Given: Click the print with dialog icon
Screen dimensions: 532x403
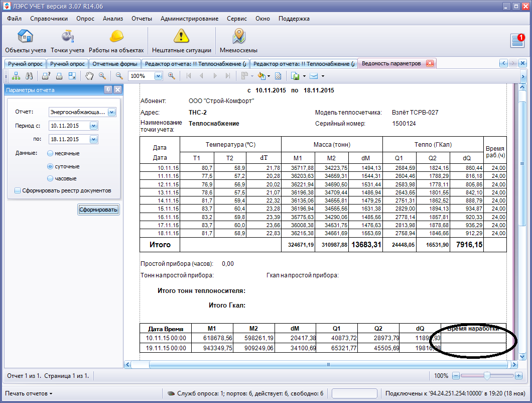Looking at the screenshot, I should [x=46, y=76].
